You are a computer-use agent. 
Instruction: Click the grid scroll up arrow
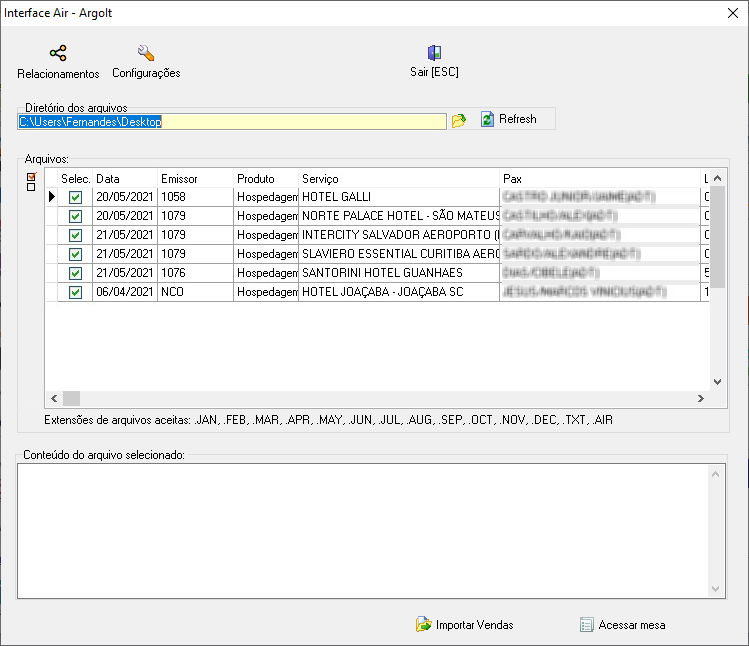717,178
